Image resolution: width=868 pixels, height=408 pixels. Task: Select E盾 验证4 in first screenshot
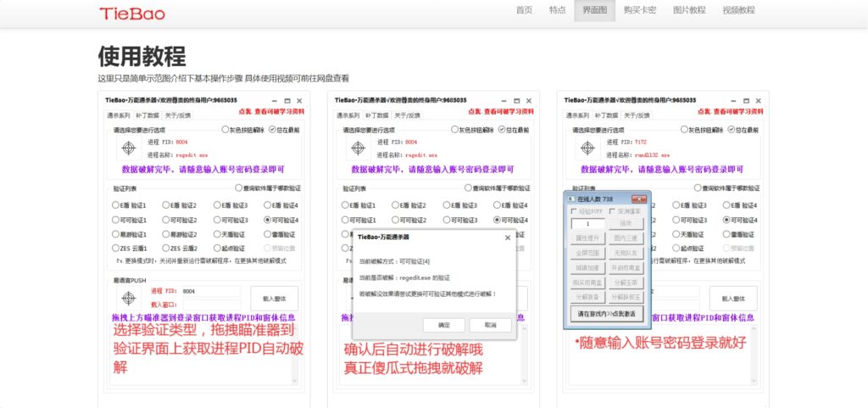pos(281,204)
